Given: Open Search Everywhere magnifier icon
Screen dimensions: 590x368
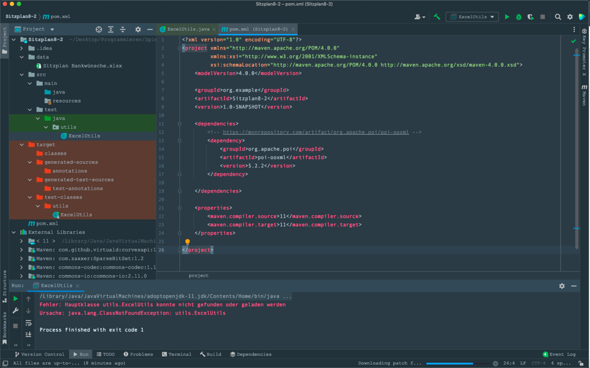Looking at the screenshot, I should [558, 17].
